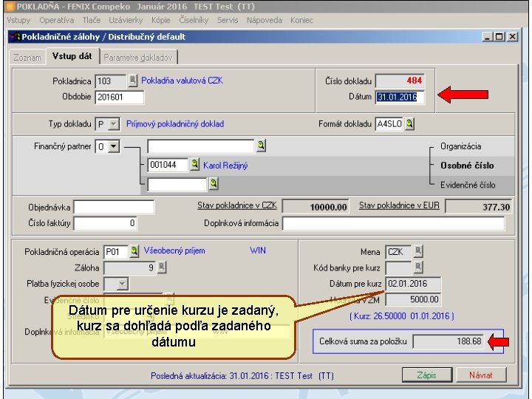
Task: Minimize the Pokladničné zálohy window
Action: pyautogui.click(x=488, y=36)
